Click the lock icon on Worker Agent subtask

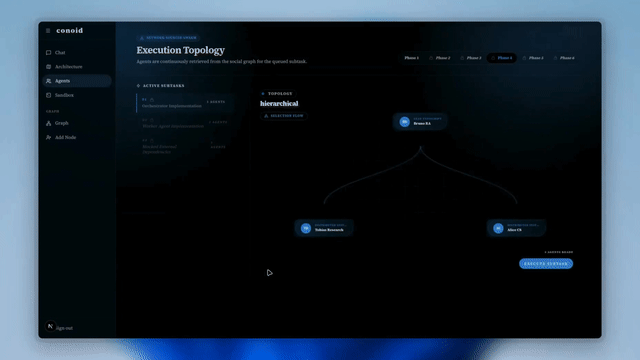(x=152, y=120)
